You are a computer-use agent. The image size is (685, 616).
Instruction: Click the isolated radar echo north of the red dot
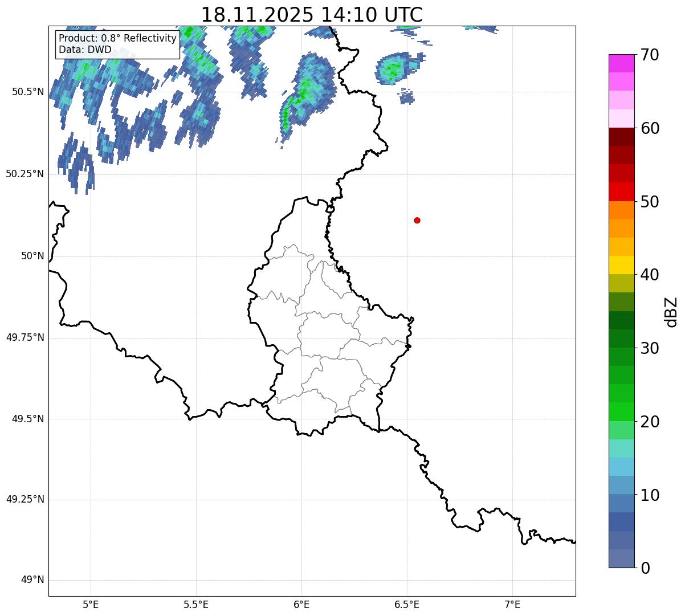393,70
